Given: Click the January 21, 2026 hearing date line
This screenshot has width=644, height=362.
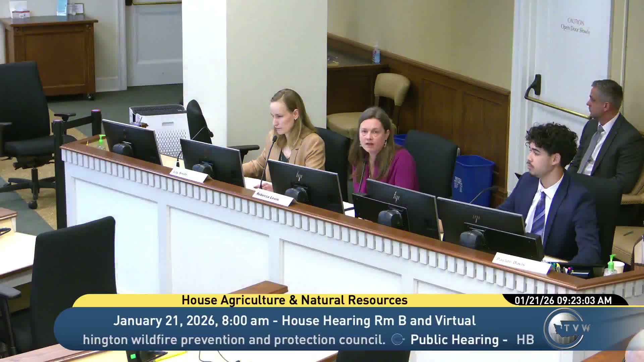Looking at the screenshot, I should tap(294, 320).
